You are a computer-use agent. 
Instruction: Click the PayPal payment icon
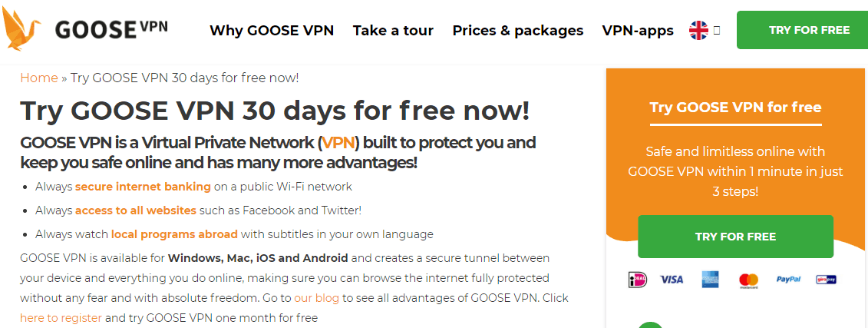(788, 280)
